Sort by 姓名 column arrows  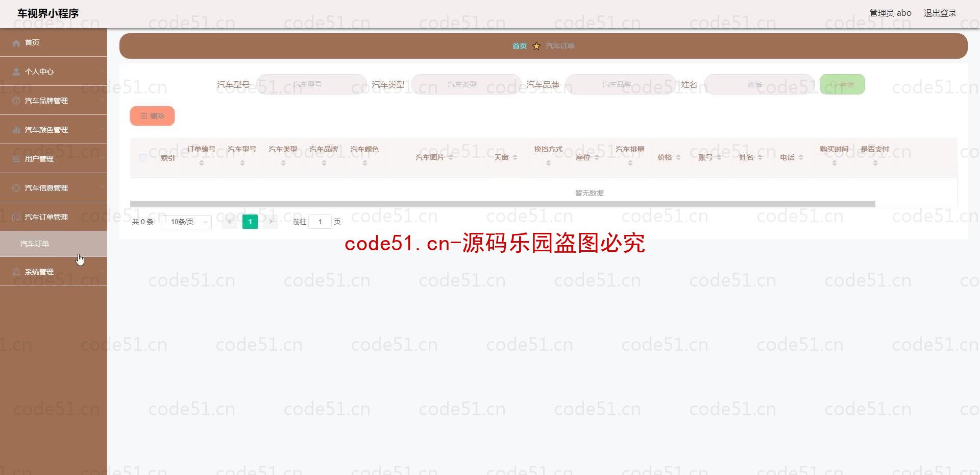point(760,158)
